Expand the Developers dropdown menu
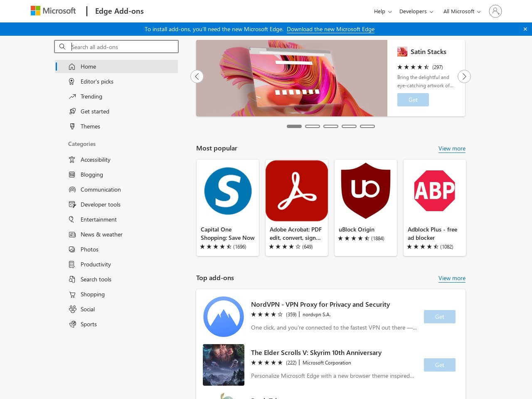Screen dimensions: 532x399 pyautogui.click(x=416, y=11)
